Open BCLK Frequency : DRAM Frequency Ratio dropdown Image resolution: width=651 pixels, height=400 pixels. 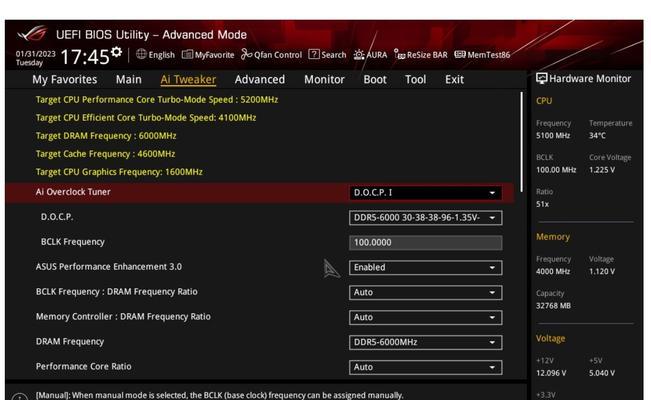coord(426,292)
